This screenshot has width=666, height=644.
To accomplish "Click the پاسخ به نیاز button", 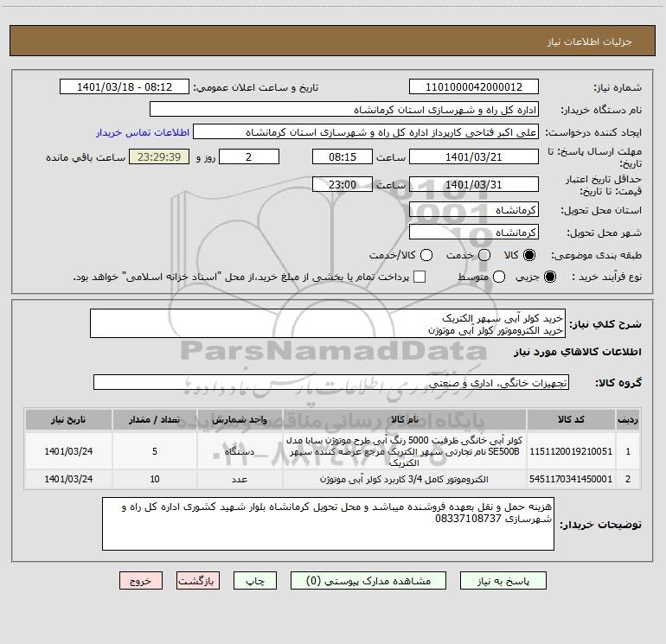I will (503, 581).
